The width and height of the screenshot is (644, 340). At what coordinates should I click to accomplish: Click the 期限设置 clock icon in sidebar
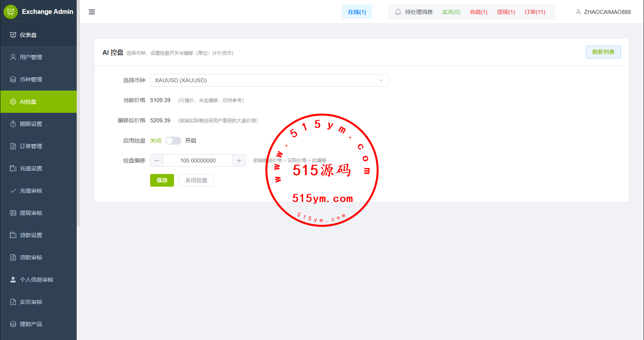(x=13, y=124)
